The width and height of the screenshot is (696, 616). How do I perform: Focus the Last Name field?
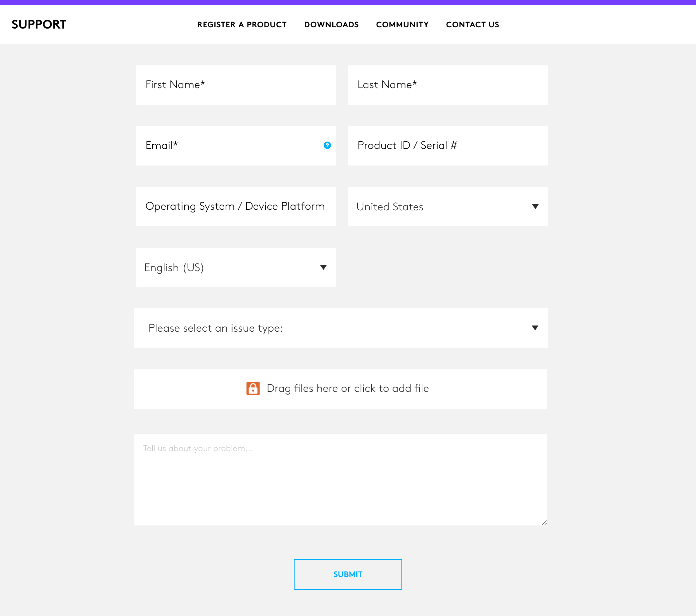(x=448, y=85)
